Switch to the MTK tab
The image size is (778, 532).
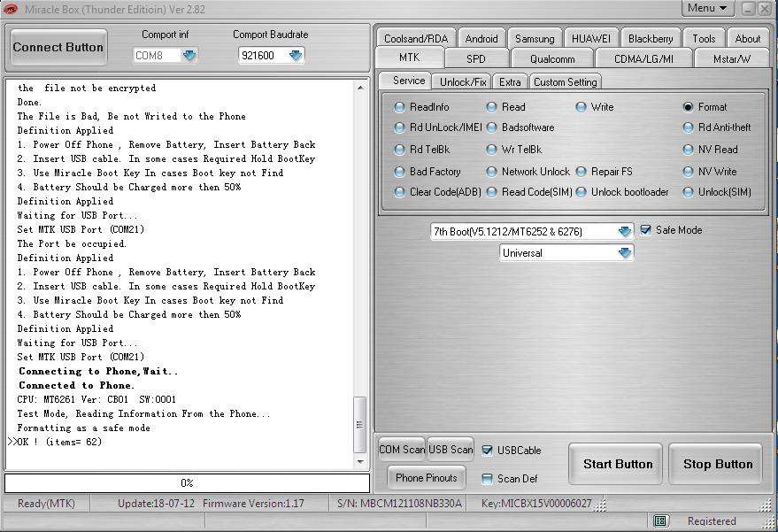[409, 58]
